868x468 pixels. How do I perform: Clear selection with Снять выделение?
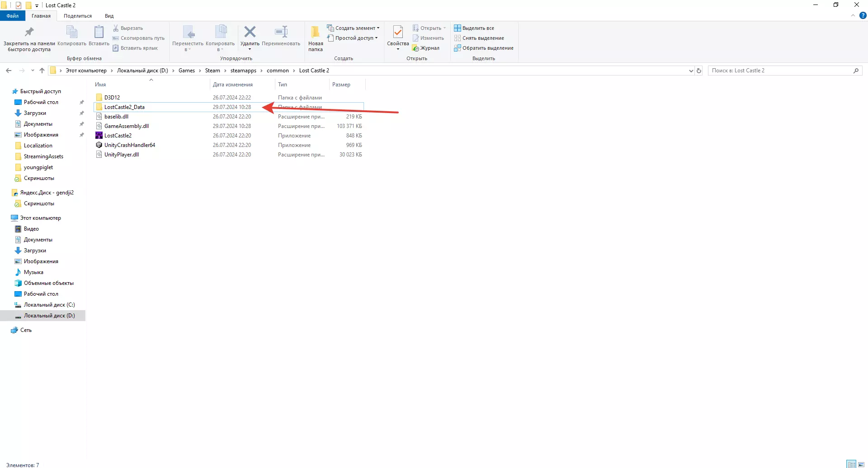(479, 38)
